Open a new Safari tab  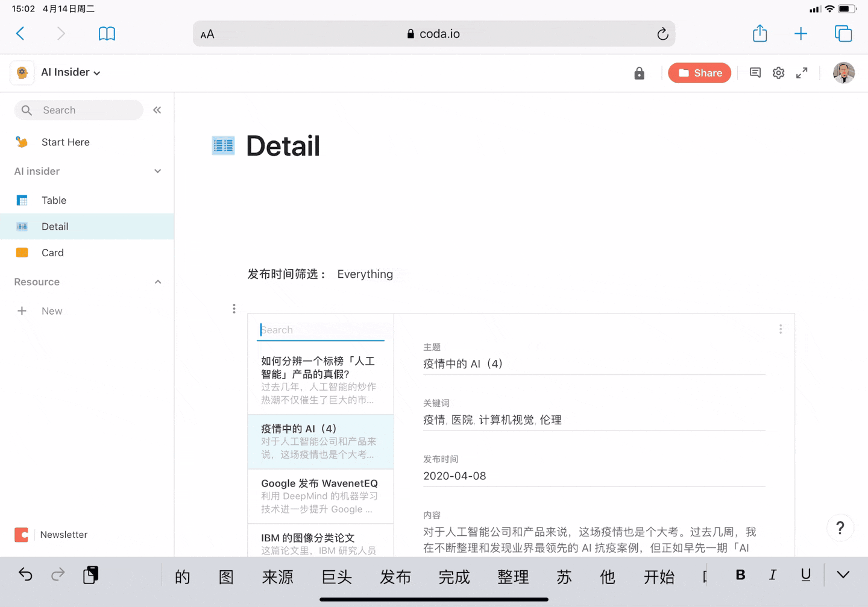[x=800, y=34]
